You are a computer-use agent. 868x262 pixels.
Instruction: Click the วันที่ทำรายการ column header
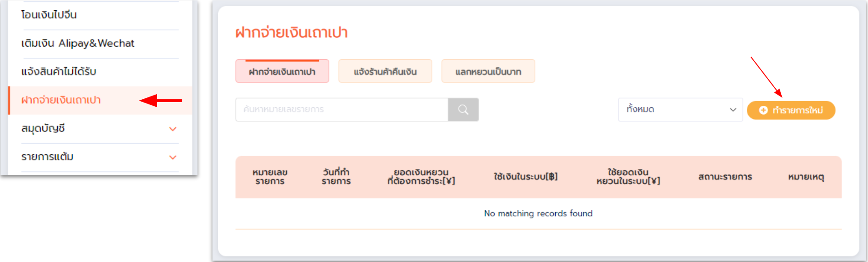(336, 177)
